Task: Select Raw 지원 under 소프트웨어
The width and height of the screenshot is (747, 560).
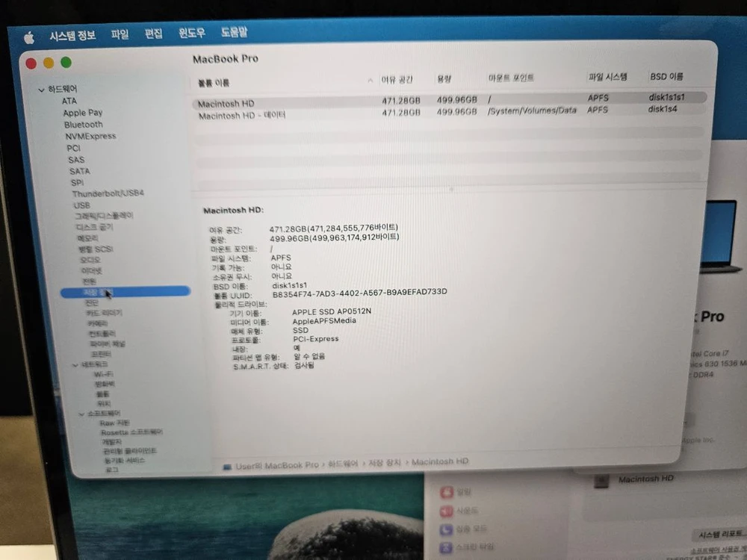Action: click(115, 423)
